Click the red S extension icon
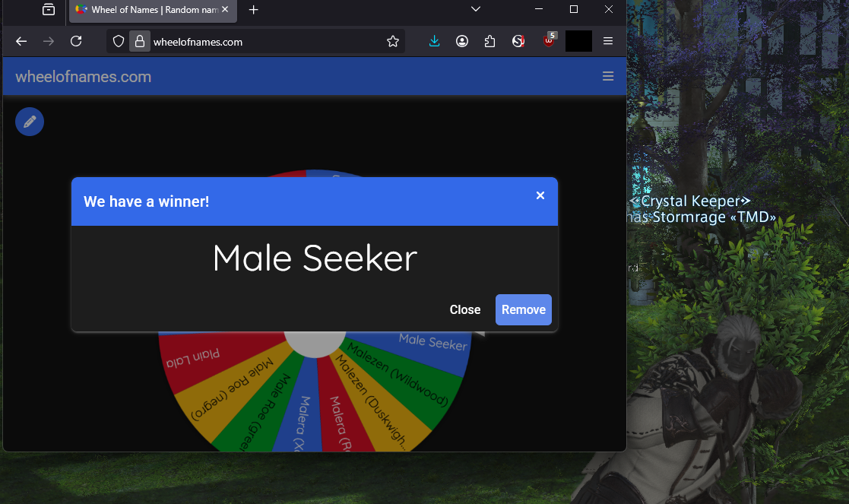This screenshot has width=849, height=504. pos(518,41)
